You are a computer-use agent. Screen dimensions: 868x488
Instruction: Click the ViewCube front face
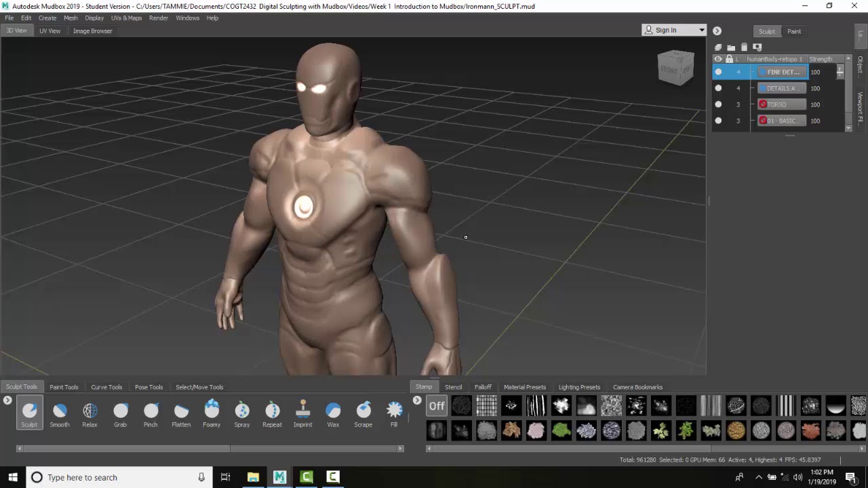(x=669, y=70)
